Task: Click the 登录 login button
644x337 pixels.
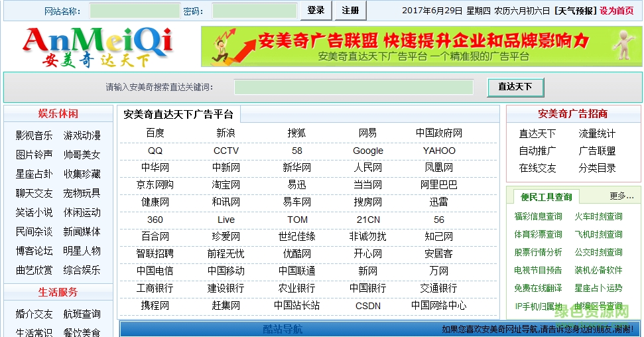Action: point(316,11)
